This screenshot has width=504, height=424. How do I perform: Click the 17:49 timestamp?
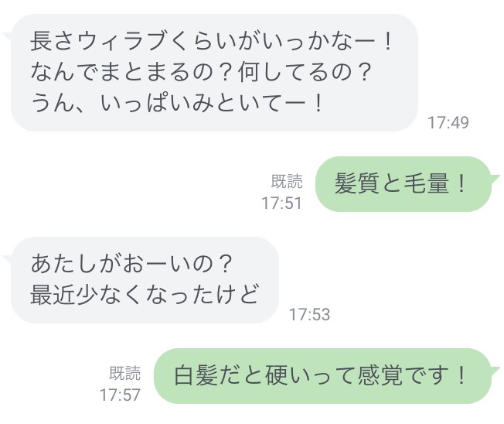click(x=448, y=123)
